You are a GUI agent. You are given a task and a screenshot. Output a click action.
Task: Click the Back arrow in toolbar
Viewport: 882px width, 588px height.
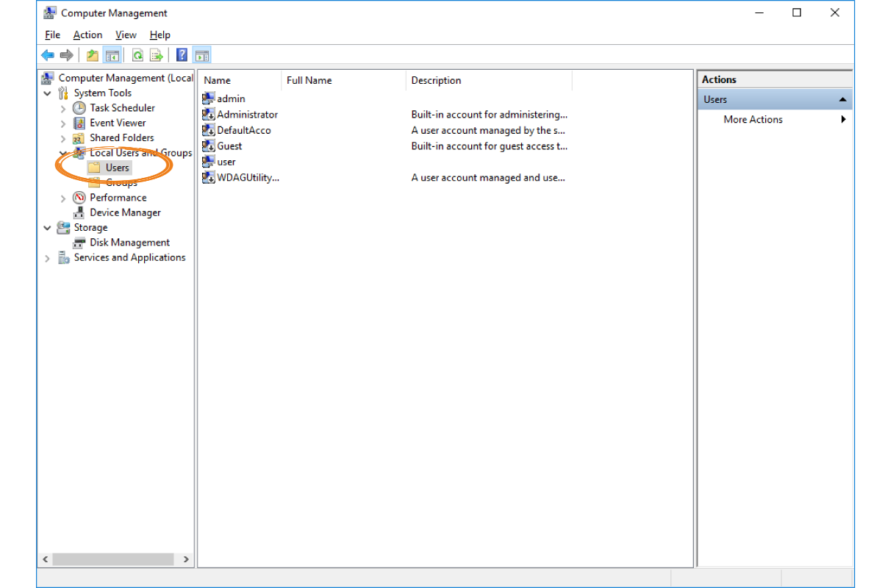point(48,55)
